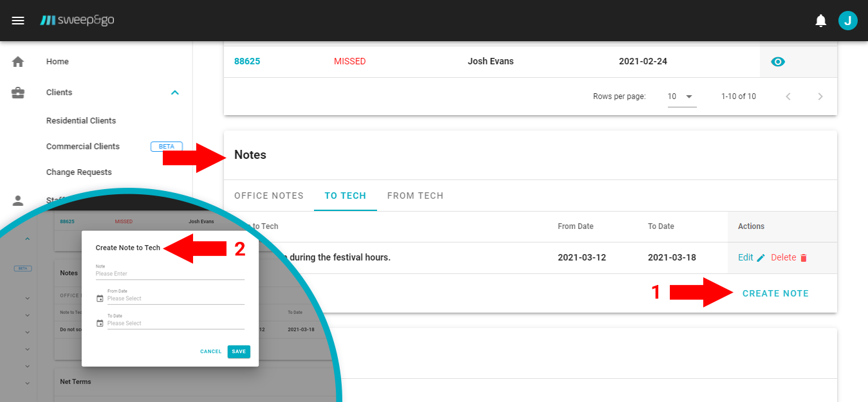Open Residential Clients in sidebar
The height and width of the screenshot is (402, 868).
pyautogui.click(x=81, y=121)
